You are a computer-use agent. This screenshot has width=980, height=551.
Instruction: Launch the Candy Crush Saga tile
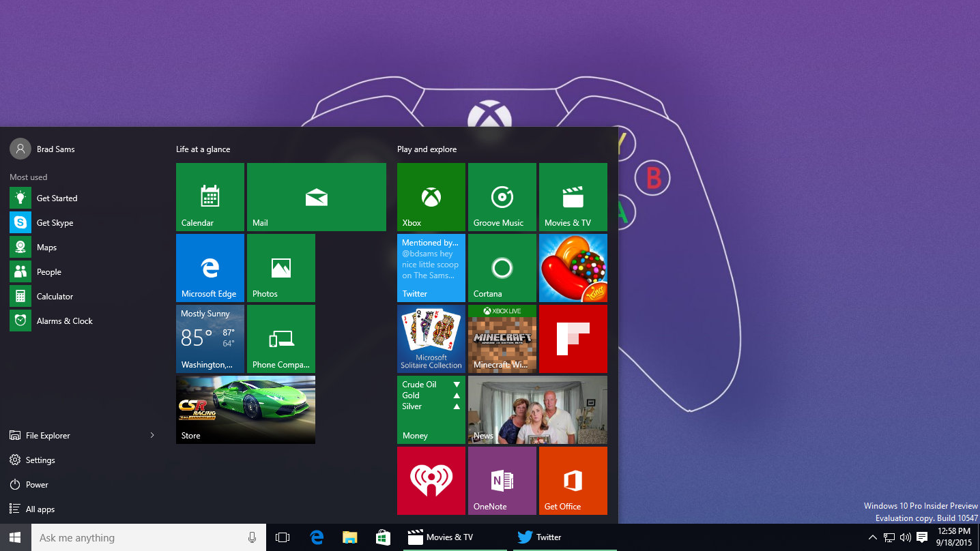[x=573, y=268]
